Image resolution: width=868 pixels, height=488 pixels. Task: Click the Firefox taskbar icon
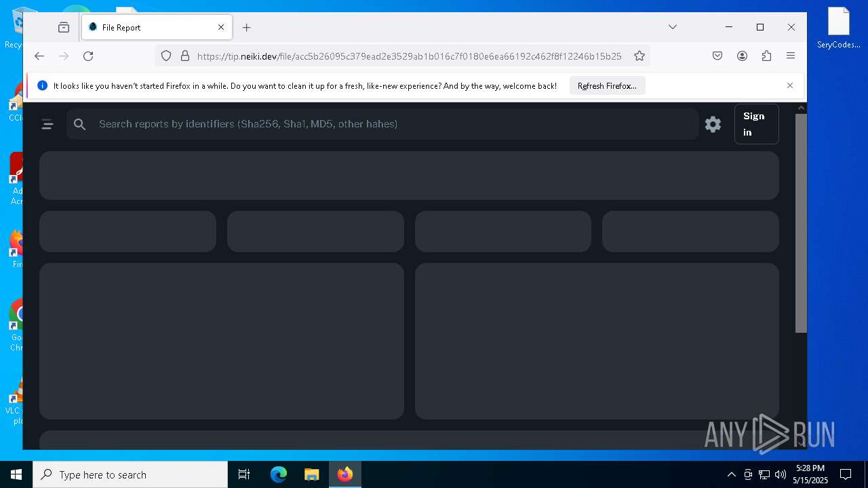pyautogui.click(x=345, y=474)
